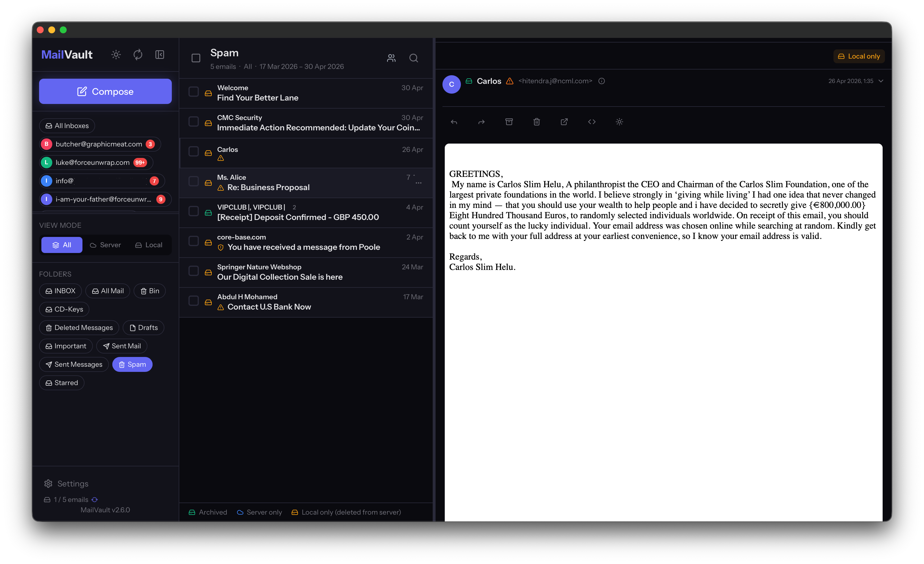Click the warning triangle next to Carlos sender name
The image size is (924, 564).
tap(510, 81)
